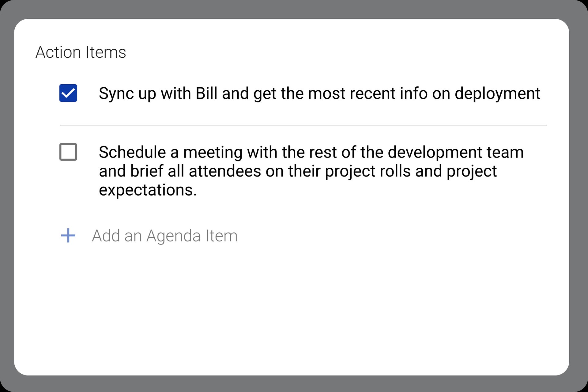Click the word 'attendees' in second item
The image size is (588, 392).
(225, 171)
